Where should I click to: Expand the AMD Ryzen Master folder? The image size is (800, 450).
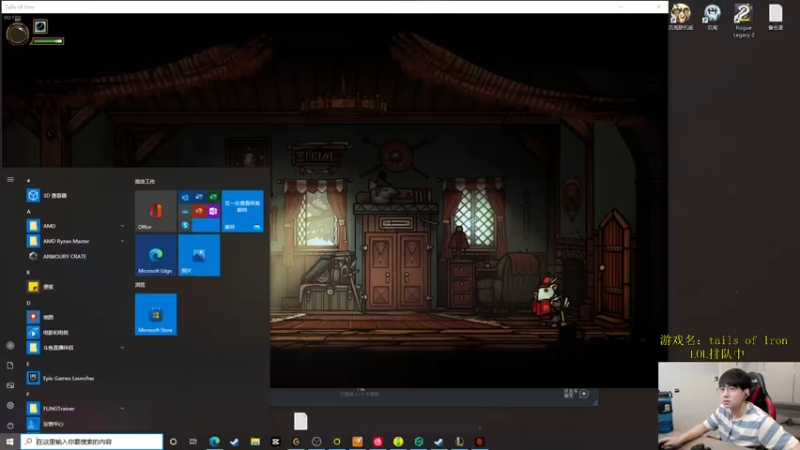click(x=122, y=241)
